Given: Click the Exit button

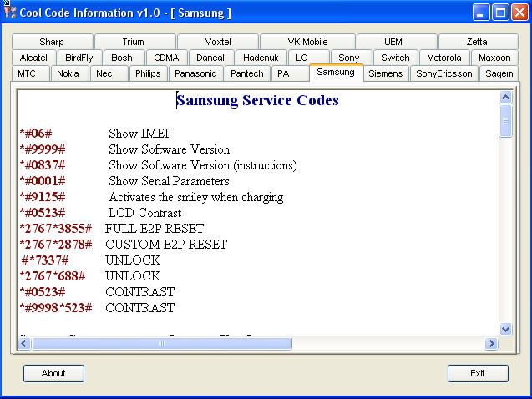Looking at the screenshot, I should tap(478, 373).
